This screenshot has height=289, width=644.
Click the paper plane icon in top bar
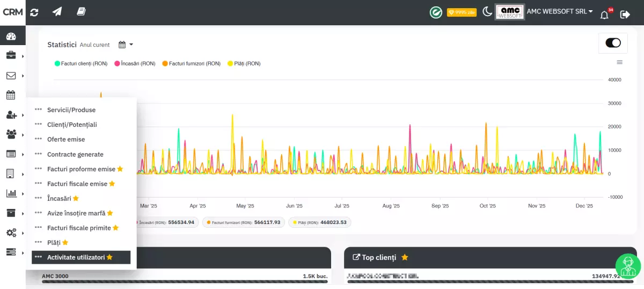[x=57, y=12]
